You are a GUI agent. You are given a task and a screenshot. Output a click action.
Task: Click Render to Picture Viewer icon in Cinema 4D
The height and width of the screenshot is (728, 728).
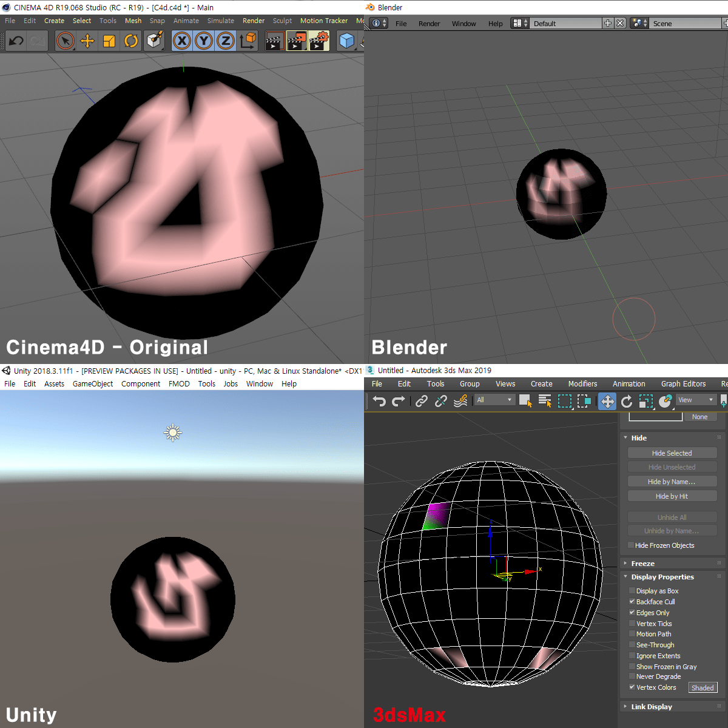[x=297, y=41]
